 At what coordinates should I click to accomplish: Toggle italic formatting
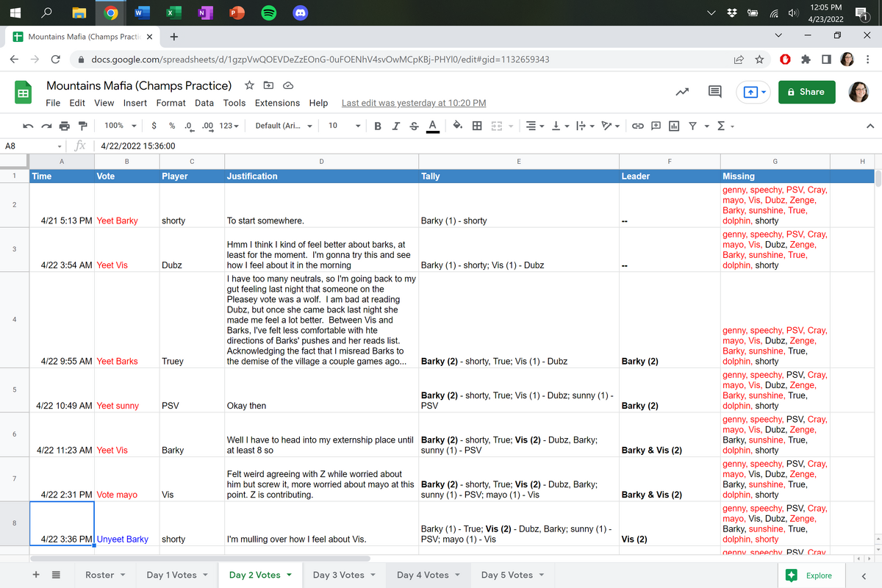(395, 126)
